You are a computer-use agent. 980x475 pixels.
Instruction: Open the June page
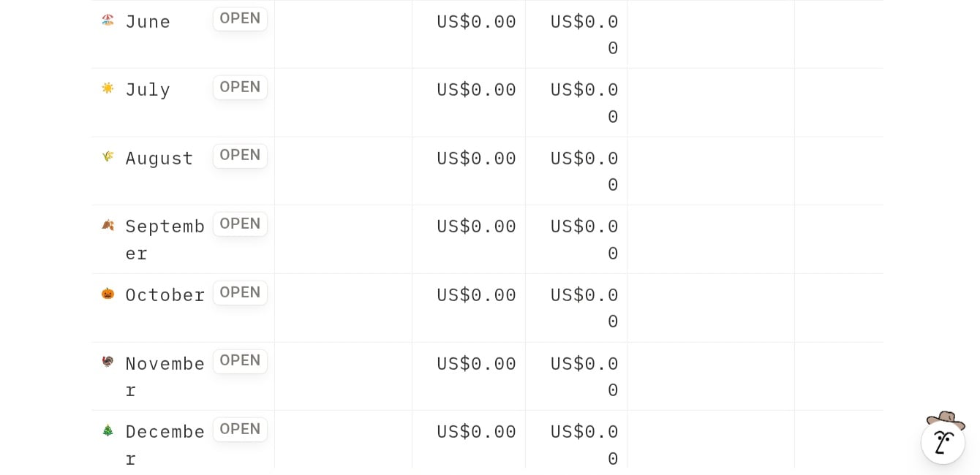(240, 19)
